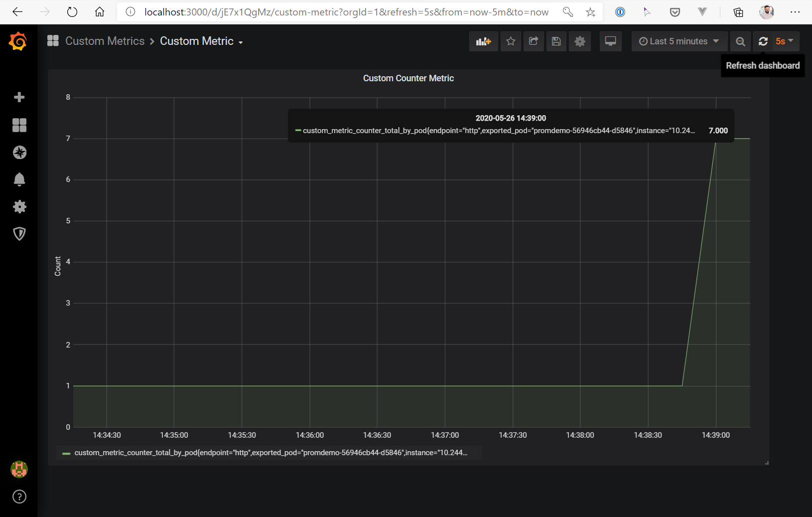Viewport: 812px width, 517px height.
Task: Open the Dashboards sidebar icon
Action: [x=19, y=125]
